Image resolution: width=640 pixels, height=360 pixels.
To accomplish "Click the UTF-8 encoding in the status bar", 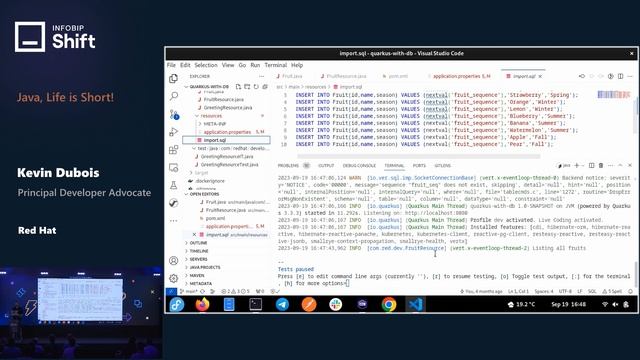I will (x=565, y=291).
